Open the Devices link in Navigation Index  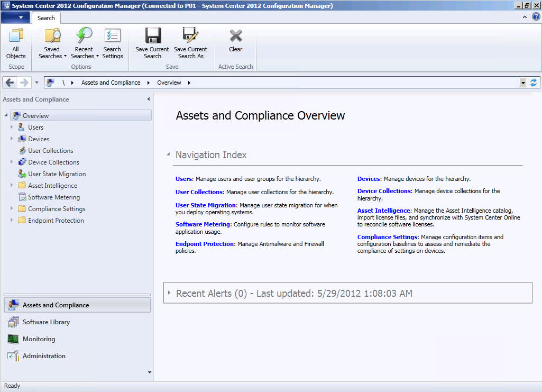(369, 179)
